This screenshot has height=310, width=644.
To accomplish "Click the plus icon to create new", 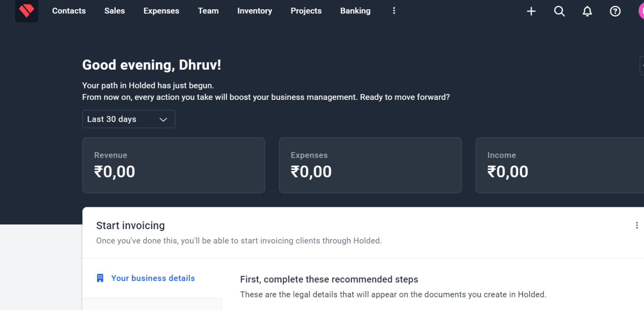I will 531,11.
